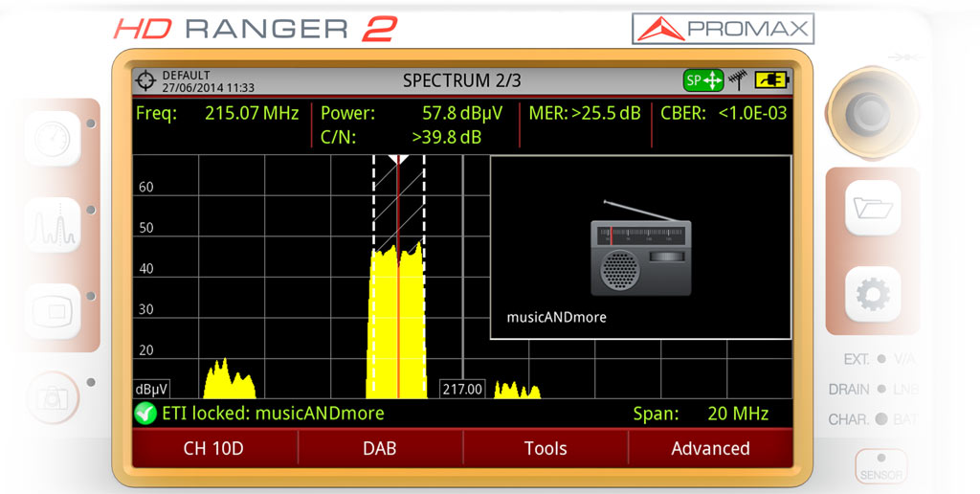Click the red center frequency marker line
980x494 pixels.
398,287
